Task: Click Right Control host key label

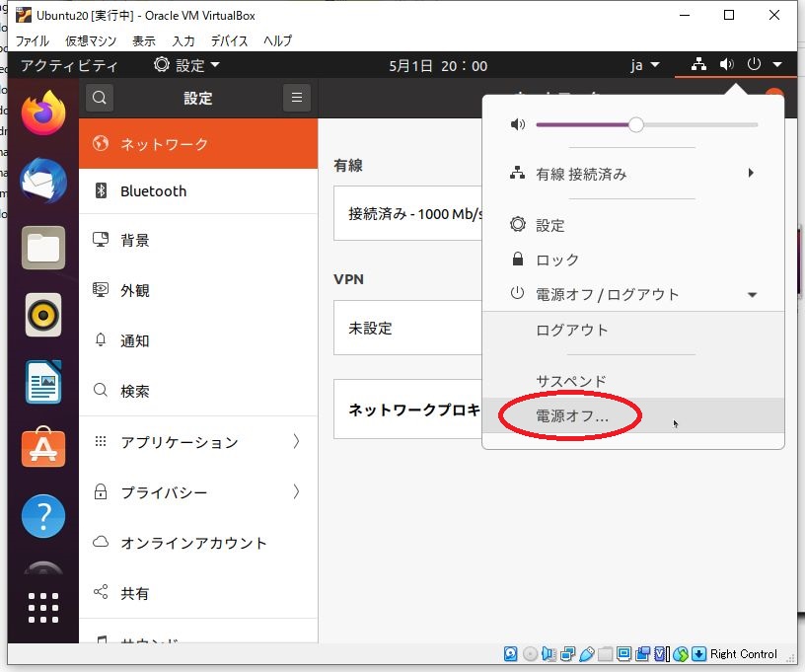Action: tap(743, 653)
